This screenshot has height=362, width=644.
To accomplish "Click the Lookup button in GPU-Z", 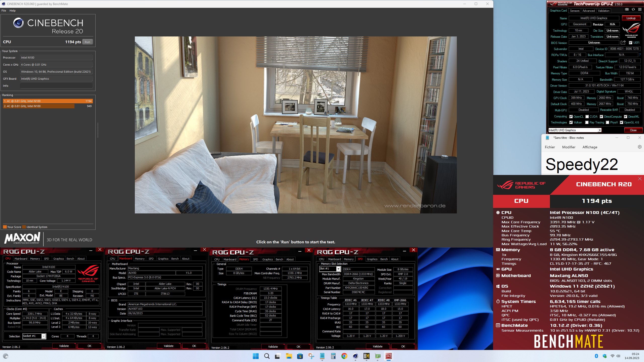I will point(631,18).
